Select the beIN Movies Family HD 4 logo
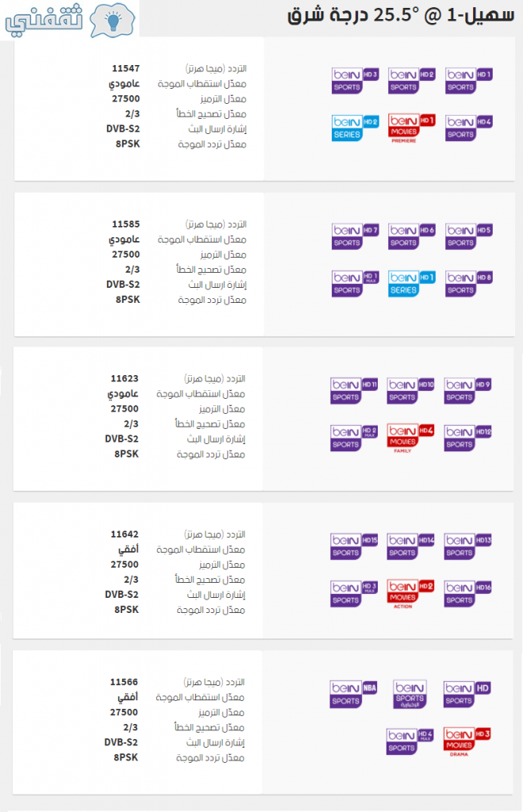This screenshot has height=812, width=523. 410,439
